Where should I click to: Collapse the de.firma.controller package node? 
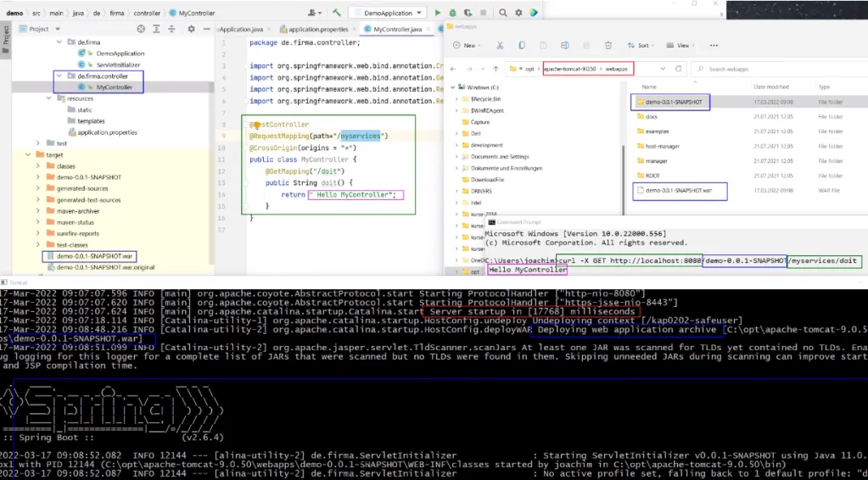pos(59,75)
